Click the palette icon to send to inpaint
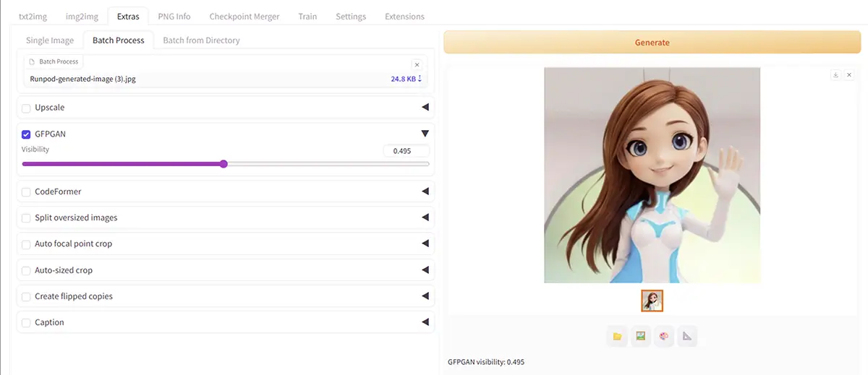The image size is (868, 375). [663, 336]
